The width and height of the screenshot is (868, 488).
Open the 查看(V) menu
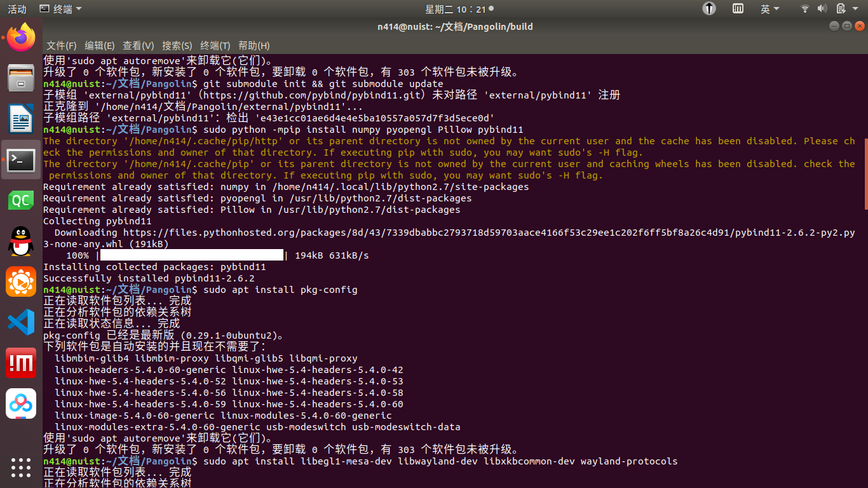click(x=138, y=46)
